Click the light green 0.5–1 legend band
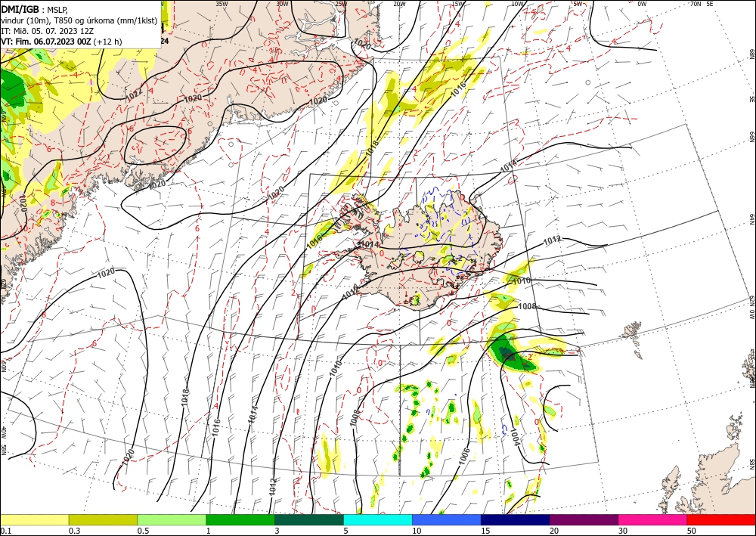Viewport: 756px width, 536px height. [x=172, y=519]
